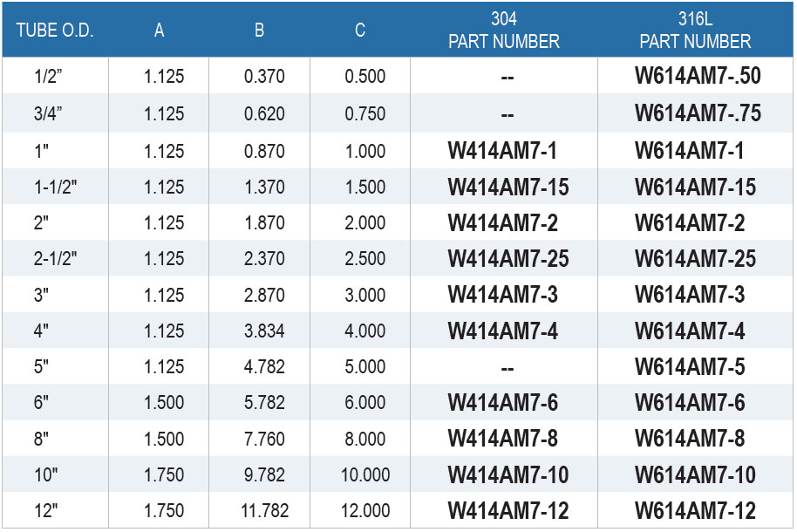This screenshot has width=797, height=532.
Task: Open part number W414AM7-4
Action: pyautogui.click(x=502, y=331)
